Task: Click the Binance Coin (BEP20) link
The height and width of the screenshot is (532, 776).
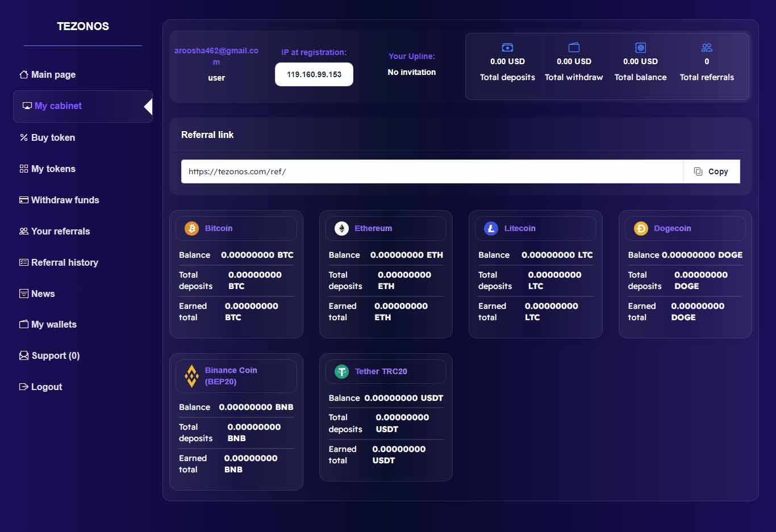Action: coord(231,376)
